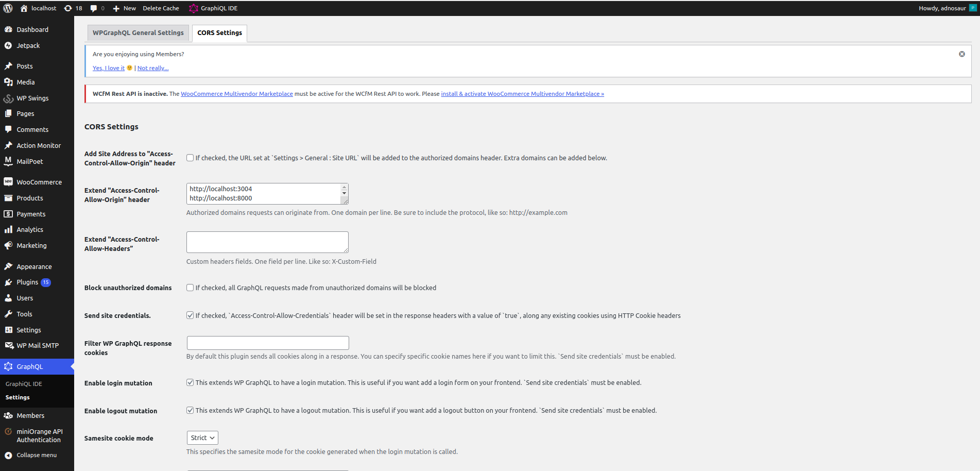Click the Analytics bar chart icon

click(8, 229)
